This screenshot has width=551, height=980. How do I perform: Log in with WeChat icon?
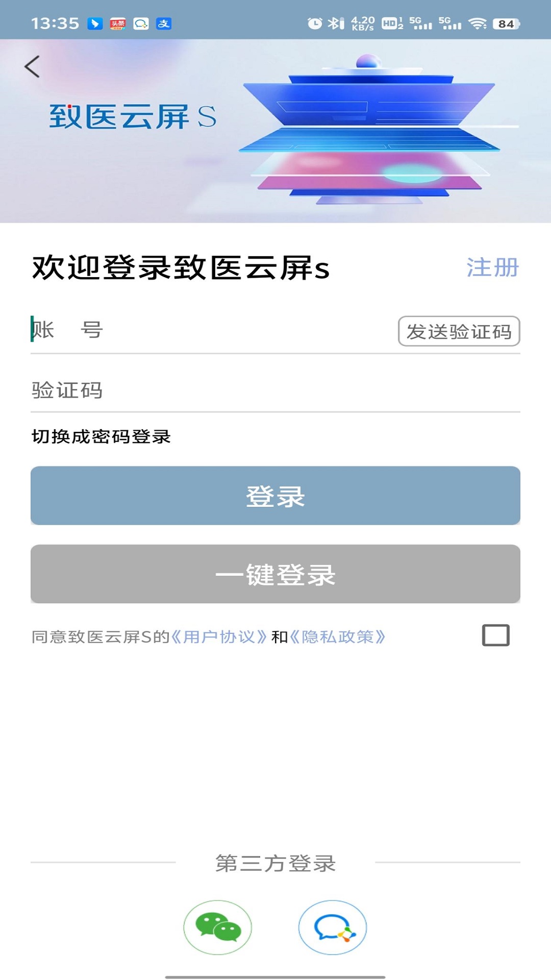(x=218, y=927)
